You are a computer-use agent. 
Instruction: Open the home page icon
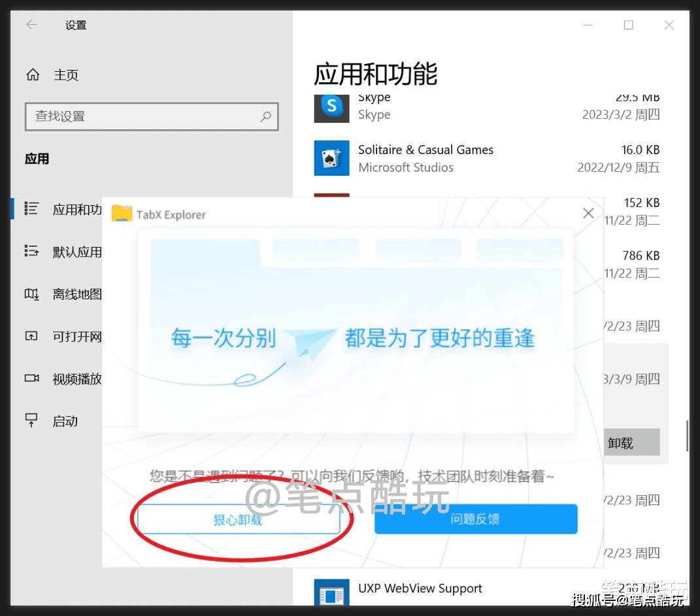pyautogui.click(x=33, y=74)
